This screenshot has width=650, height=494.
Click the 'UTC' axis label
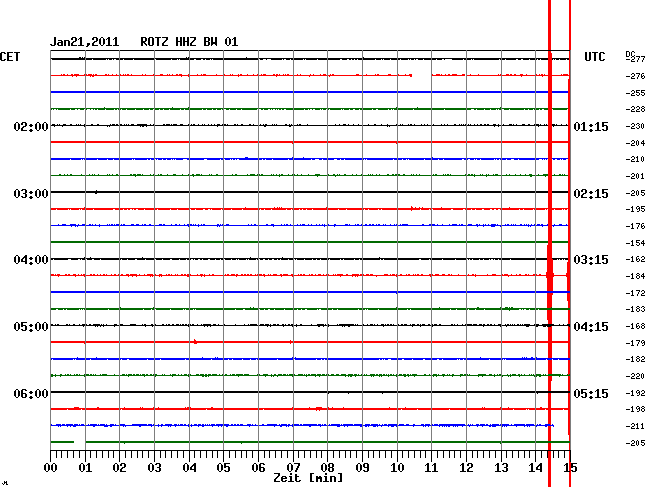point(594,57)
